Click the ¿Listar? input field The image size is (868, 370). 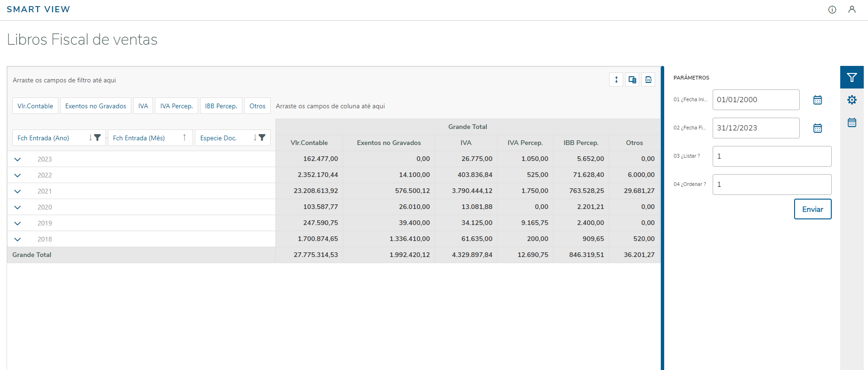pyautogui.click(x=772, y=156)
